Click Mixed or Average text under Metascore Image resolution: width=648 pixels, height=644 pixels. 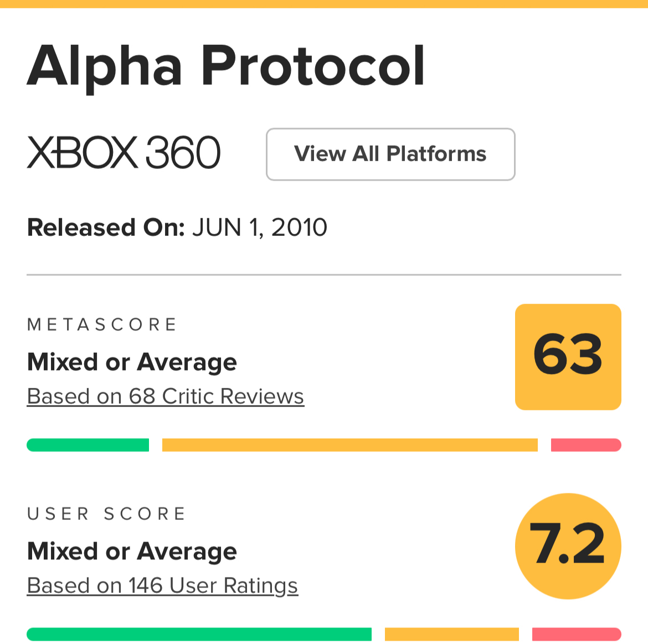point(132,362)
